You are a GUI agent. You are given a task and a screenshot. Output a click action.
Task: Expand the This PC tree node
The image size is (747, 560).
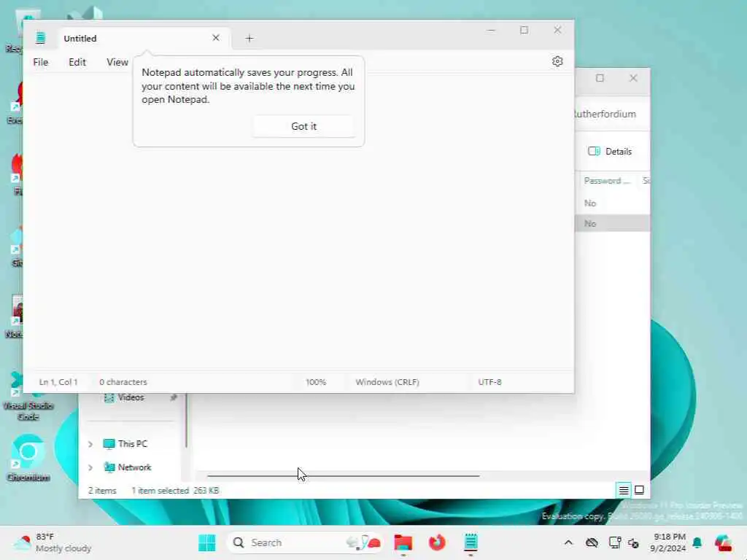[90, 444]
